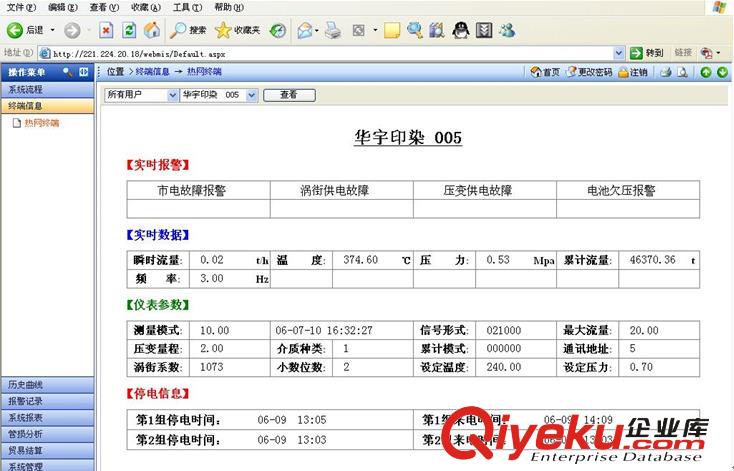The height and width of the screenshot is (471, 734).
Task: Click the 电池欠压报警 header cell
Action: 628,191
